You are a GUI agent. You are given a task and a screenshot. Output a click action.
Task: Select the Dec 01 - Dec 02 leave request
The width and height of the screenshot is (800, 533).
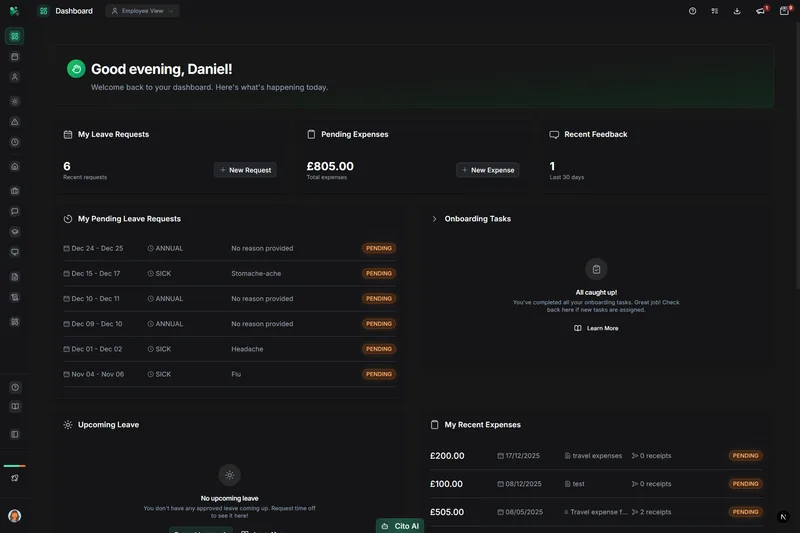[230, 349]
